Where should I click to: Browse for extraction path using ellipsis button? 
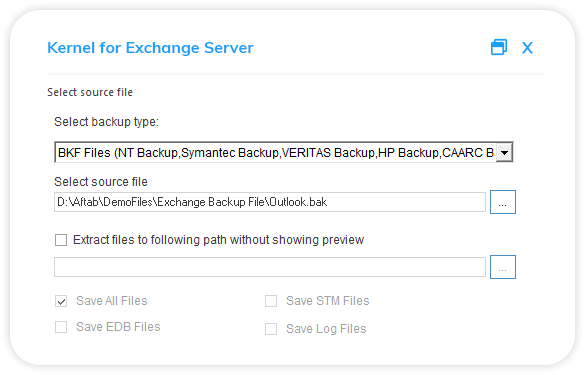click(503, 267)
